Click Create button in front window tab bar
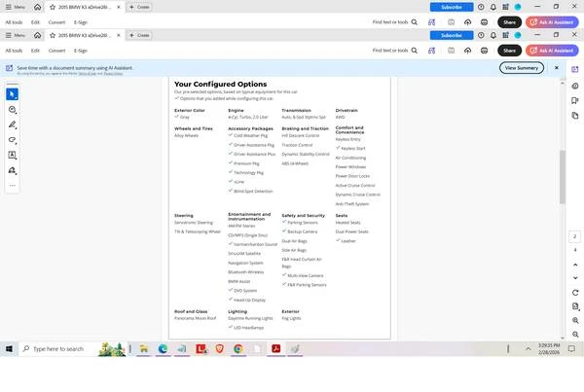584x392 pixels. [x=139, y=35]
